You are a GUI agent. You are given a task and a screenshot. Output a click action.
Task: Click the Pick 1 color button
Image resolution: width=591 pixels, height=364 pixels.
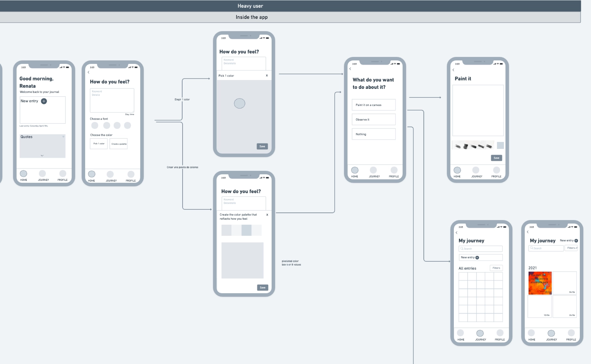(99, 144)
